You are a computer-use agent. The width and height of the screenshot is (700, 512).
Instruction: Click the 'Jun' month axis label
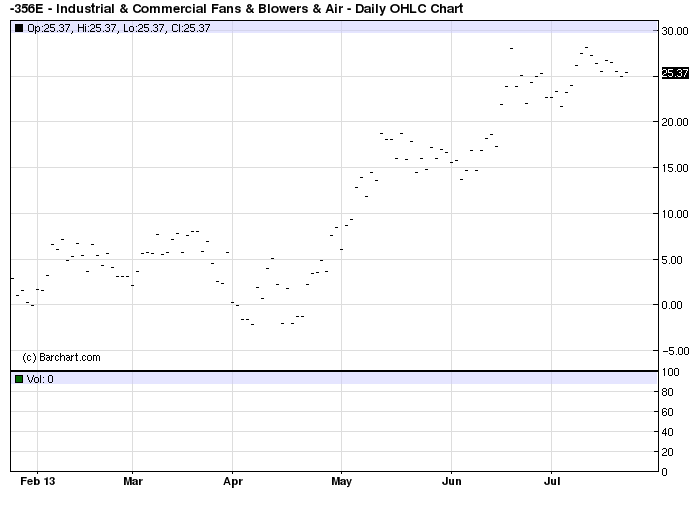pos(451,481)
